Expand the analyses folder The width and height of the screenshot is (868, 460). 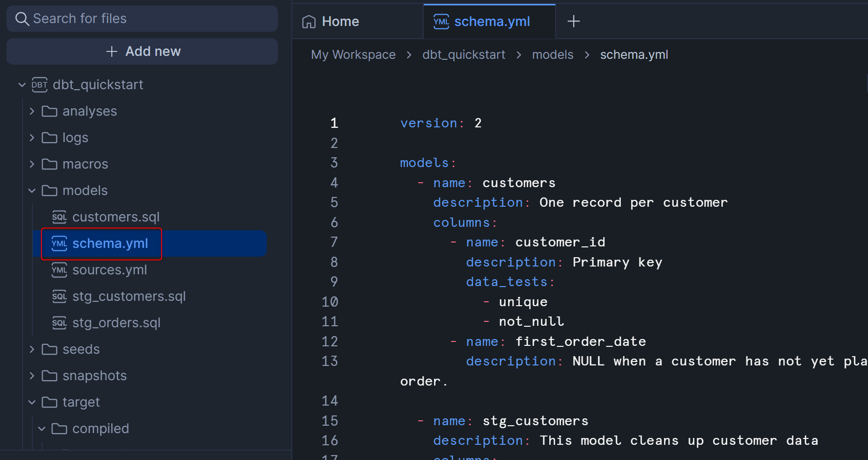[32, 111]
